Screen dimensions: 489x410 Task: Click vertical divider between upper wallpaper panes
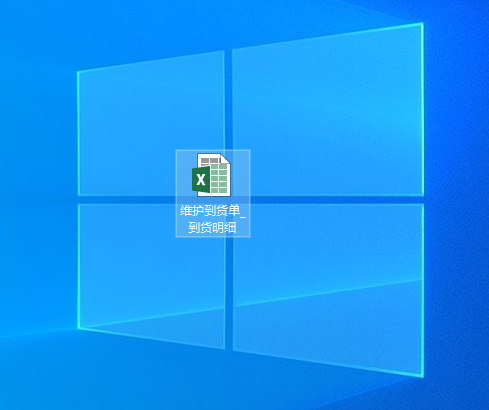(228, 100)
